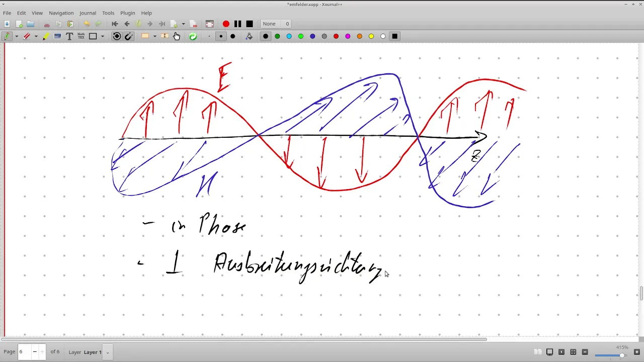The width and height of the screenshot is (644, 362).
Task: Set thick line thickness
Action: pos(232,36)
